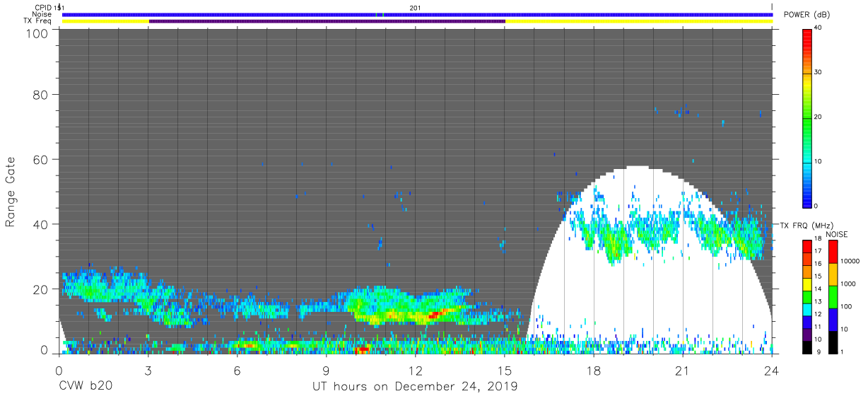Click 'UT hours on December 24, 2019' caption
The width and height of the screenshot is (868, 401).
(x=415, y=387)
